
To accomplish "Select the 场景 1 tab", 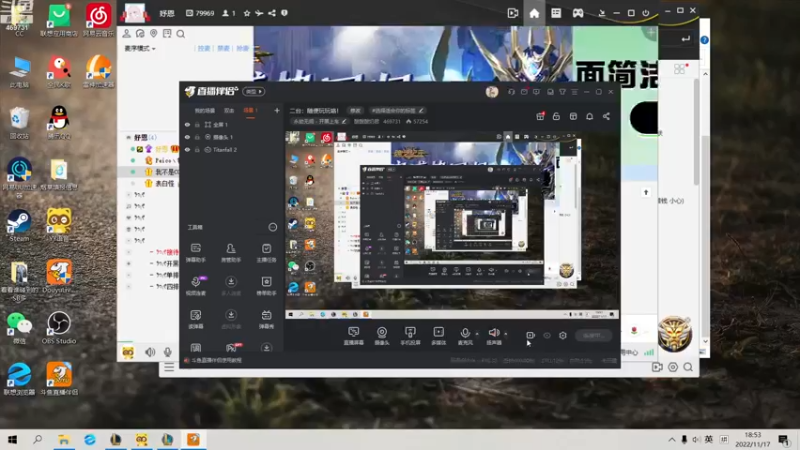I will [x=250, y=111].
